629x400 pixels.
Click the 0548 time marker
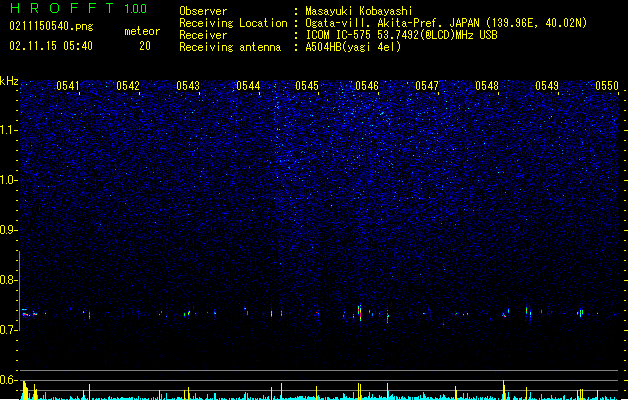pyautogui.click(x=487, y=85)
